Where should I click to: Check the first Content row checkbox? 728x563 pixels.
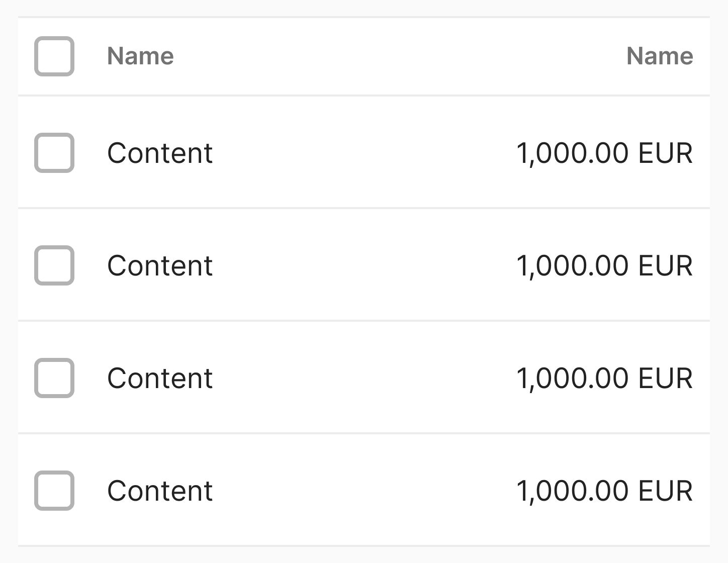coord(54,153)
